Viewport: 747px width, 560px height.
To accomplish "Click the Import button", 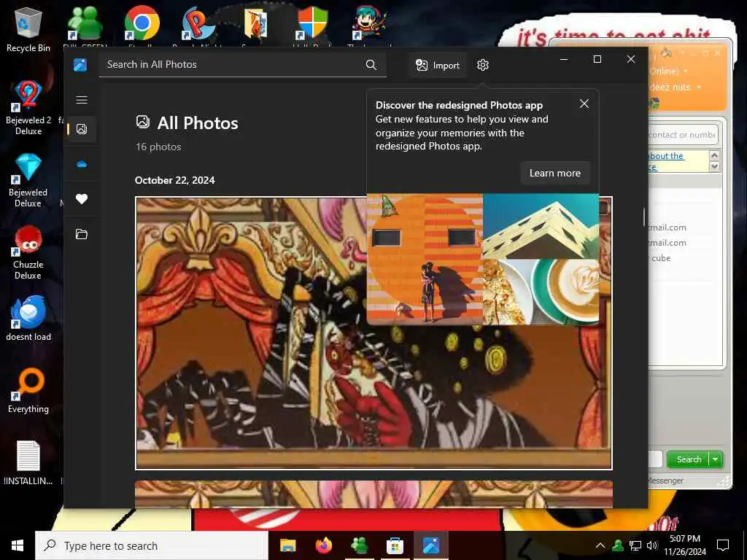I will pyautogui.click(x=438, y=65).
